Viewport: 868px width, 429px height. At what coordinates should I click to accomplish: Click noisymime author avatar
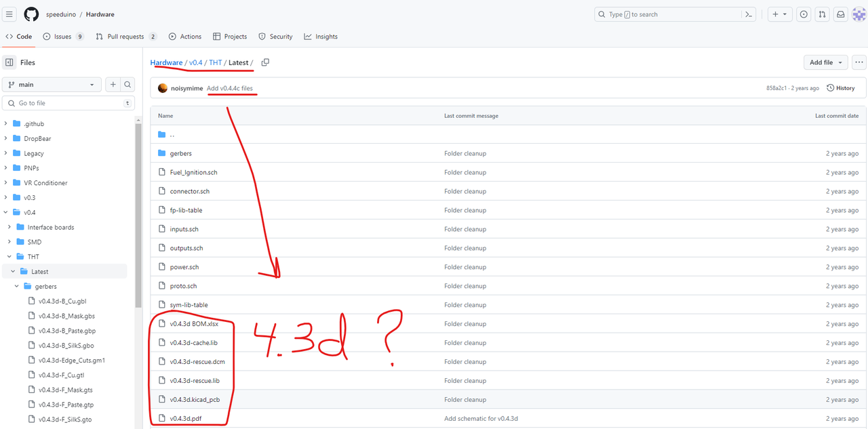coord(163,88)
